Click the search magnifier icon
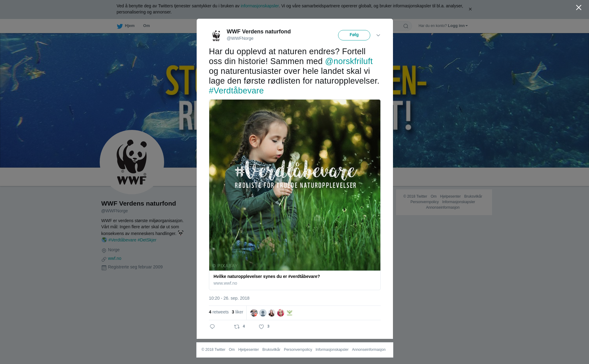This screenshot has height=364, width=589. click(406, 26)
